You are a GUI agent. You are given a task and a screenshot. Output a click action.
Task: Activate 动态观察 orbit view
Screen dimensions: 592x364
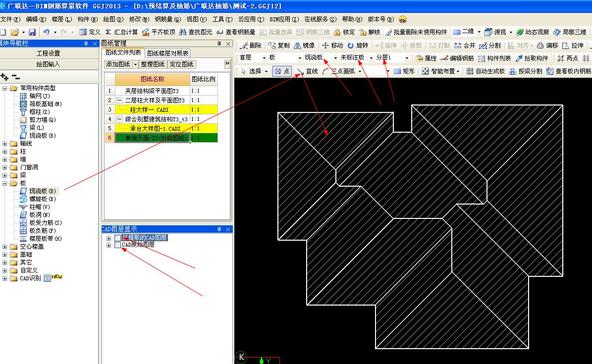click(533, 32)
